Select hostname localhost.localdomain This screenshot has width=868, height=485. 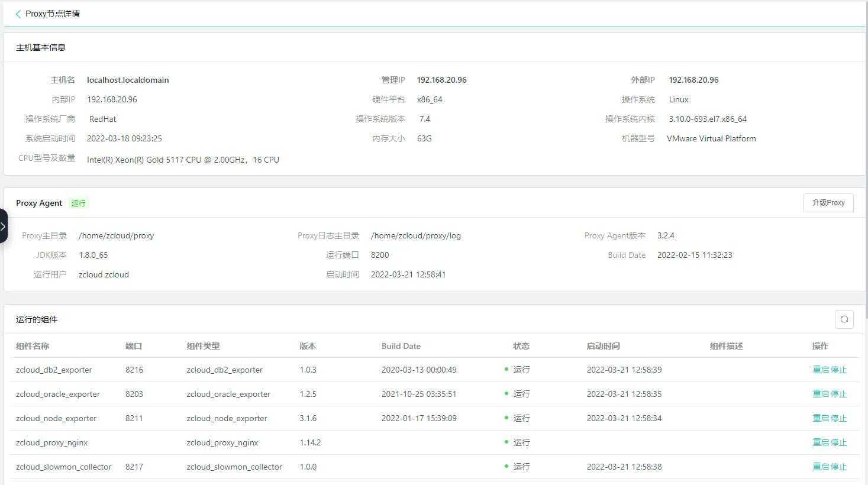[128, 80]
